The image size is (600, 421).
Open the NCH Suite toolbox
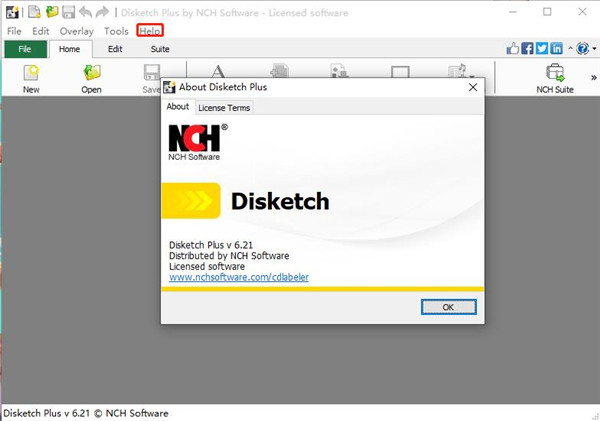tap(555, 79)
